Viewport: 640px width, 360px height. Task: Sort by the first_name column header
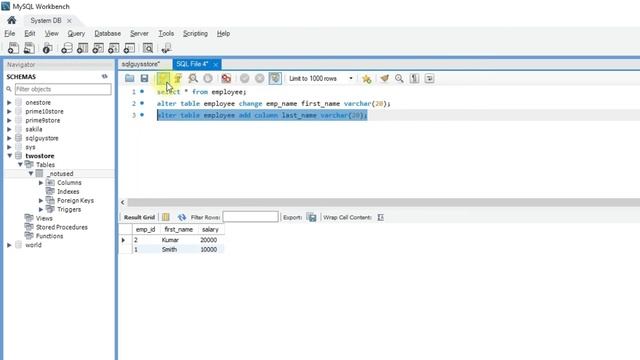178,229
